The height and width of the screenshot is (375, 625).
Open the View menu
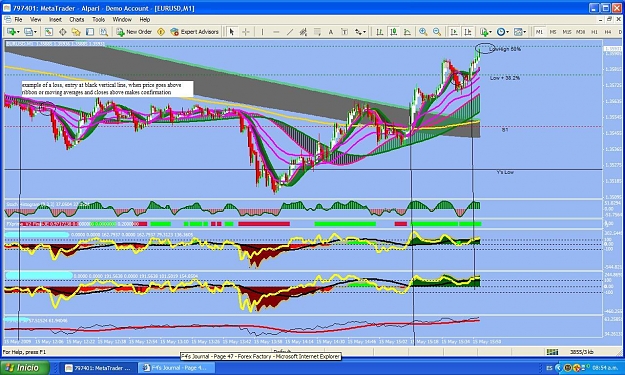coord(35,20)
